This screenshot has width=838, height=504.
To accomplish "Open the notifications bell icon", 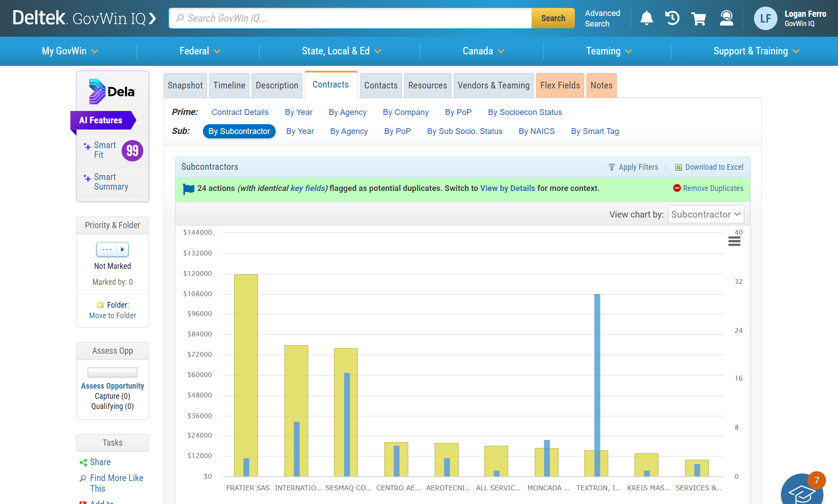I will tap(647, 18).
